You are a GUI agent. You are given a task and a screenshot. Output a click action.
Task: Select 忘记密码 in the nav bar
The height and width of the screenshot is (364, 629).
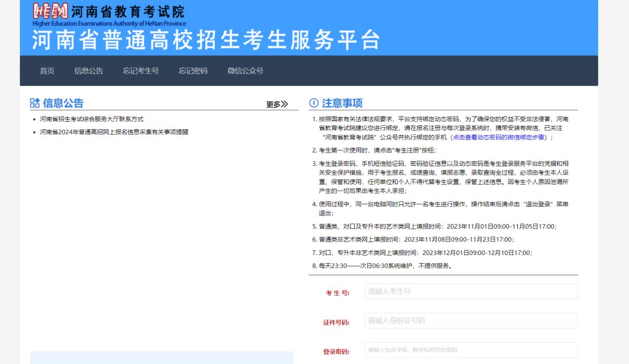click(x=193, y=71)
